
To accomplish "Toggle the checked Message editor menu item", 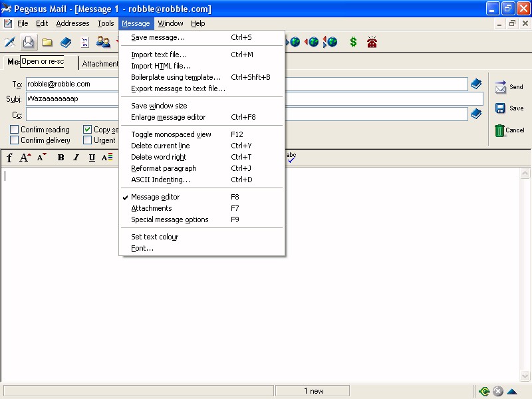I will click(202, 197).
